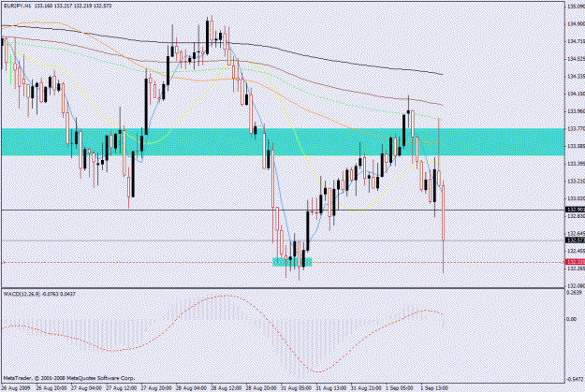Click the MetaQuotes Software Corp. copyright text

[x=69, y=378]
